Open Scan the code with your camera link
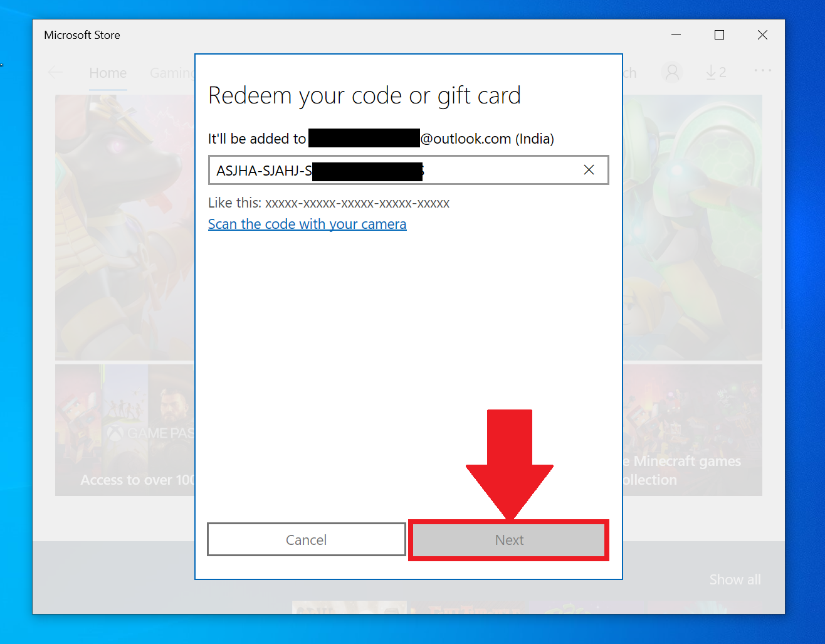 (307, 224)
